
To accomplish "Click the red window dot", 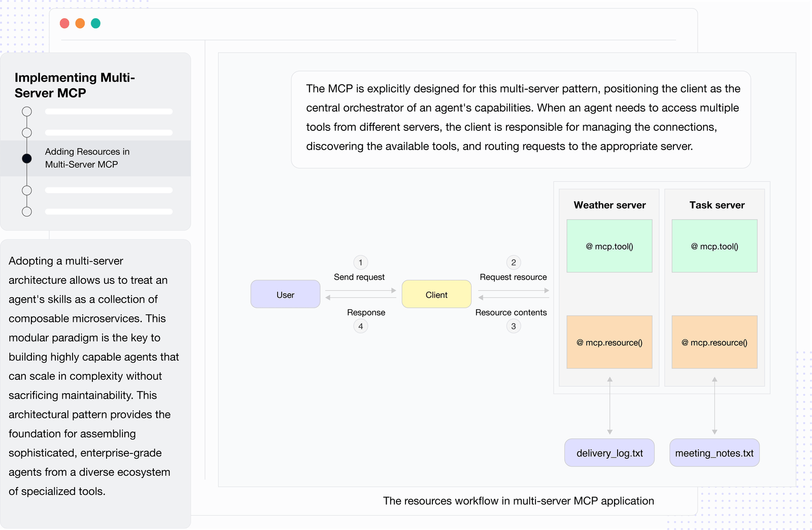I will tap(64, 23).
